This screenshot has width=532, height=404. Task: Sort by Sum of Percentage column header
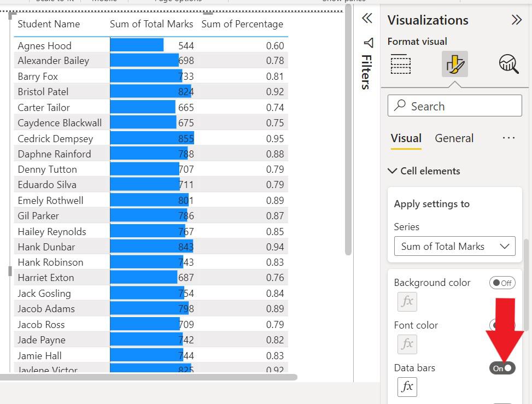[242, 24]
